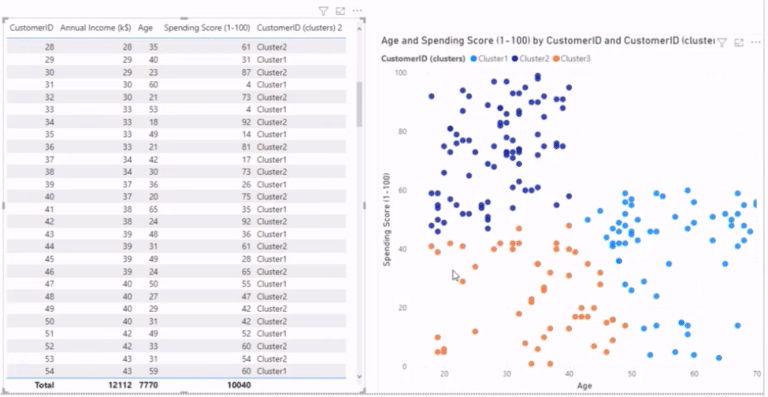Select Cluster1 light blue legend marker

[x=473, y=59]
